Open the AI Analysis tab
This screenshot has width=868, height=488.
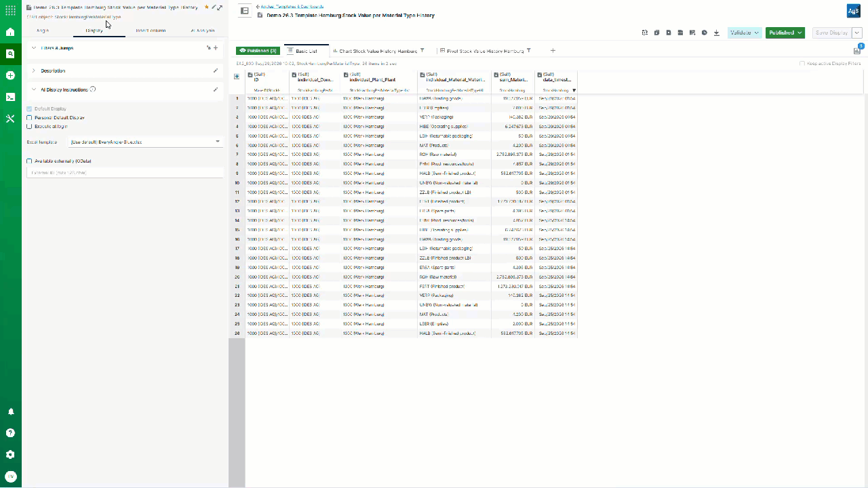point(201,30)
